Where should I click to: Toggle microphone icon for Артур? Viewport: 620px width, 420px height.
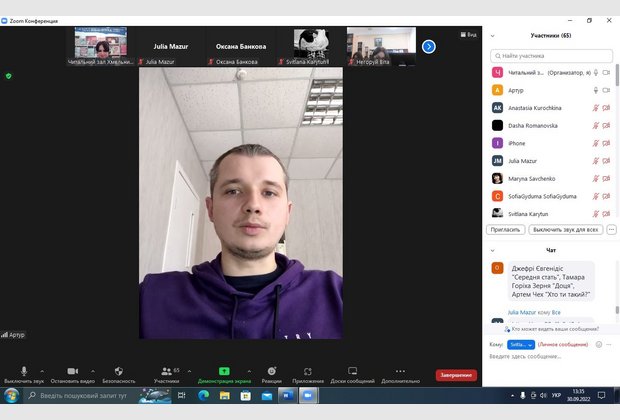tap(595, 90)
